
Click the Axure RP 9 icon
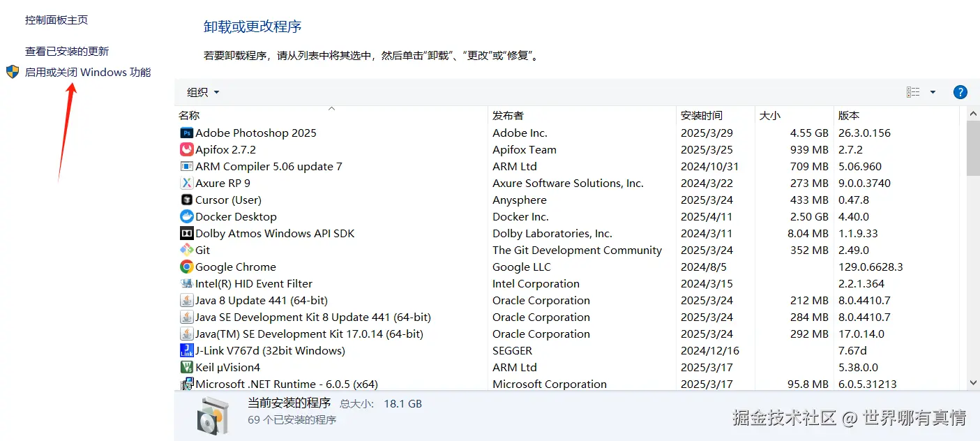coord(186,183)
